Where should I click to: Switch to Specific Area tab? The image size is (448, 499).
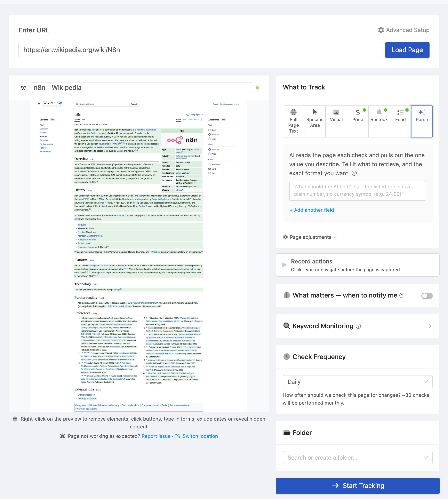click(x=315, y=121)
